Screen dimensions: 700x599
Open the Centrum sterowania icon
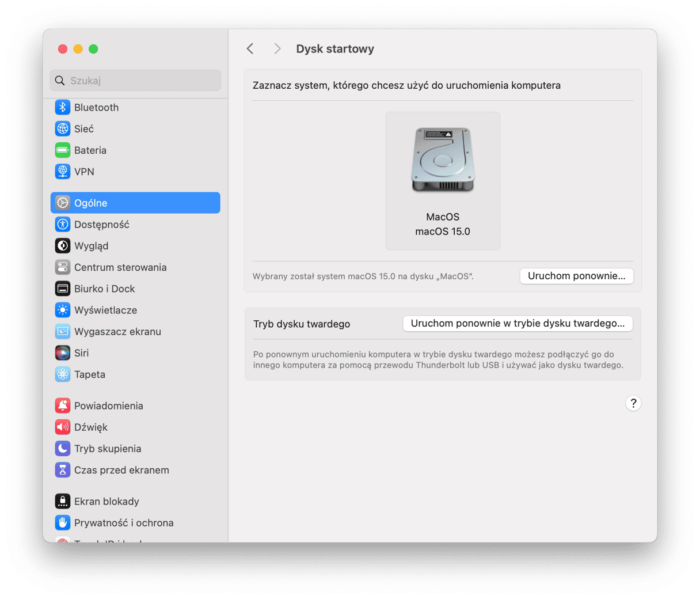[63, 267]
